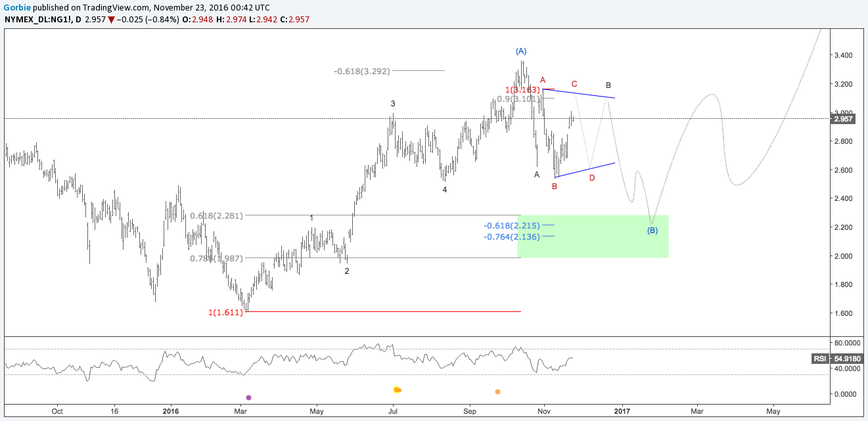
Task: Select the red A wave label near 3.163
Action: (543, 79)
